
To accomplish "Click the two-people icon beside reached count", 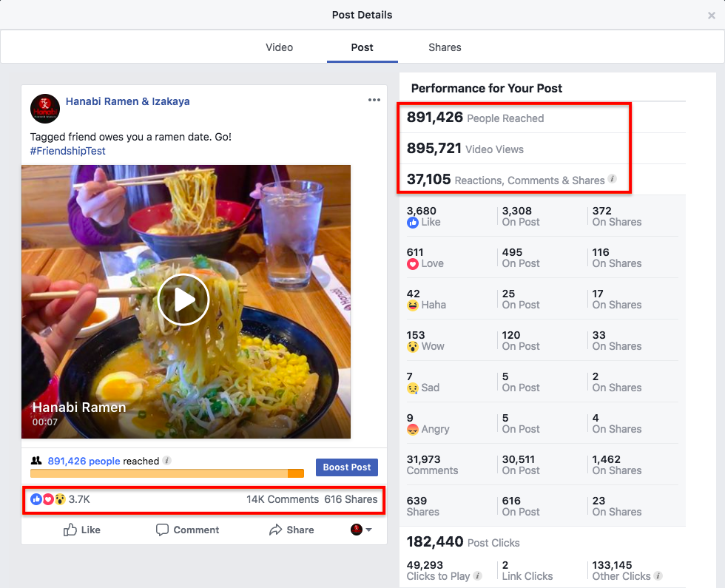I will pos(36,460).
